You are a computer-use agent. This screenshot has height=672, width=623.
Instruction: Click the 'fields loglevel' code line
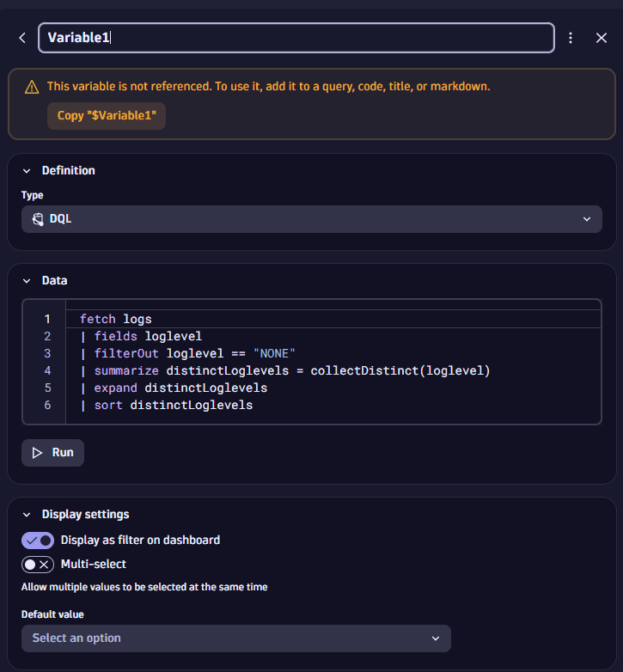click(x=141, y=336)
